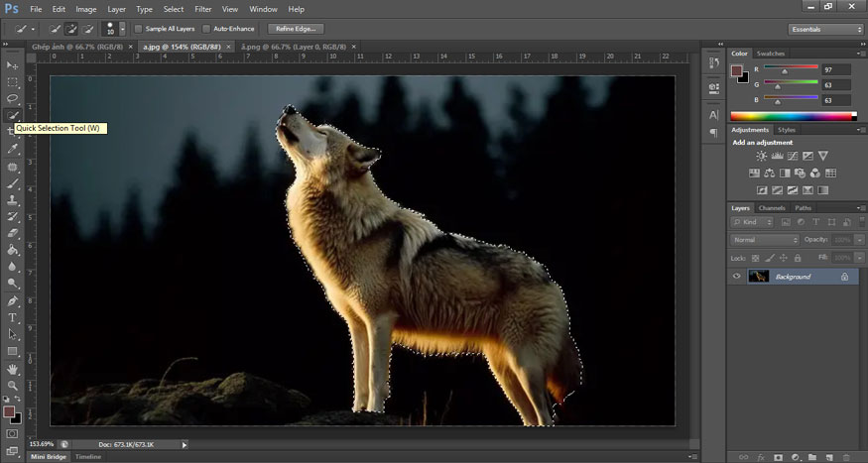This screenshot has width=868, height=463.
Task: Pick the Eyedropper tool
Action: [13, 149]
